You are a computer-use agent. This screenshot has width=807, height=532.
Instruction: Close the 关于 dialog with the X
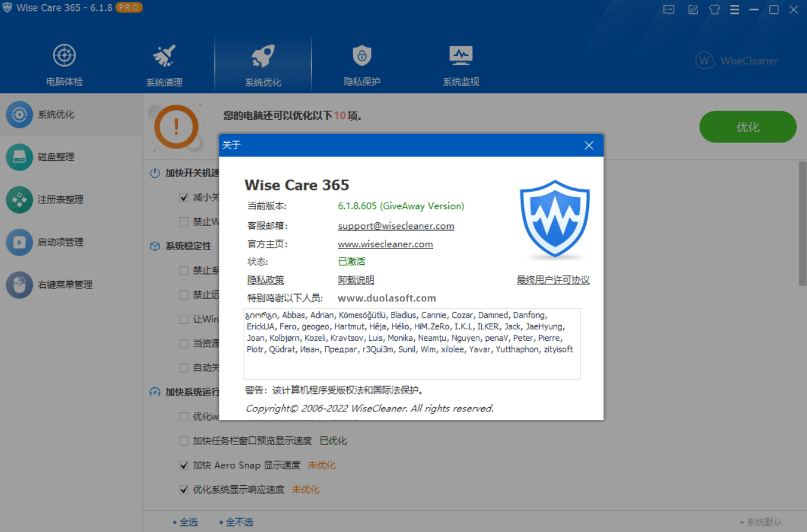[589, 145]
